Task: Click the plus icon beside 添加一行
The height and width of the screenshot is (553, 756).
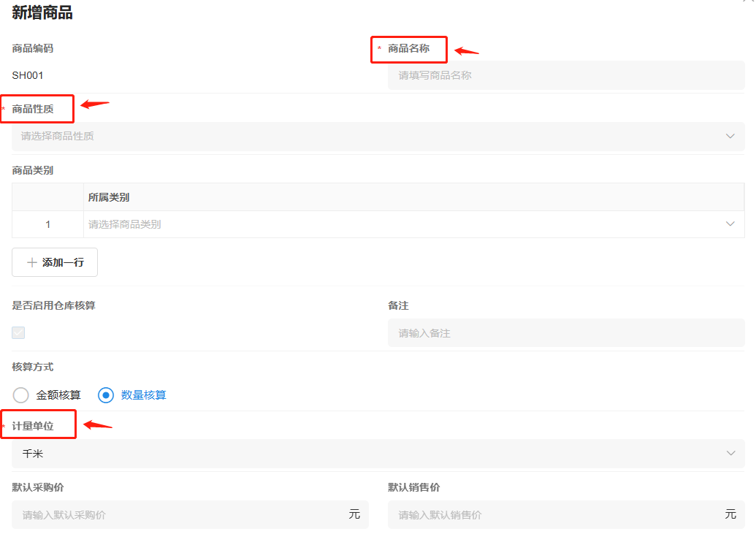Action: tap(31, 262)
